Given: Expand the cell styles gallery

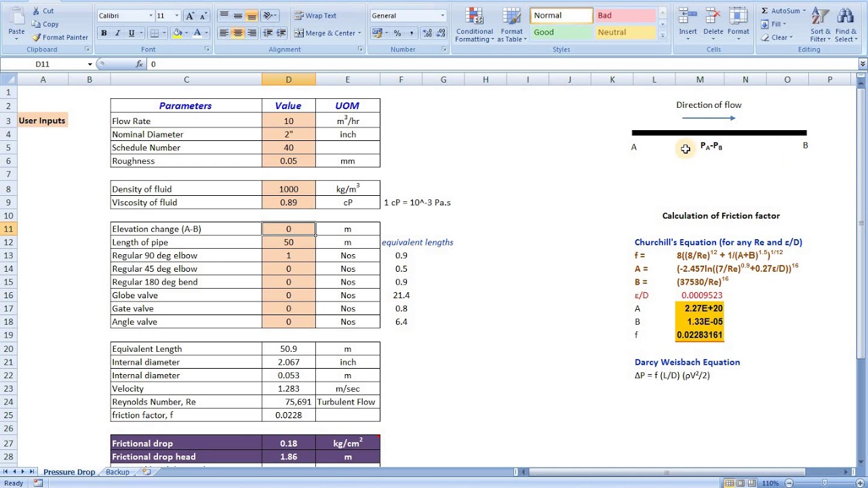Looking at the screenshot, I should tap(663, 37).
